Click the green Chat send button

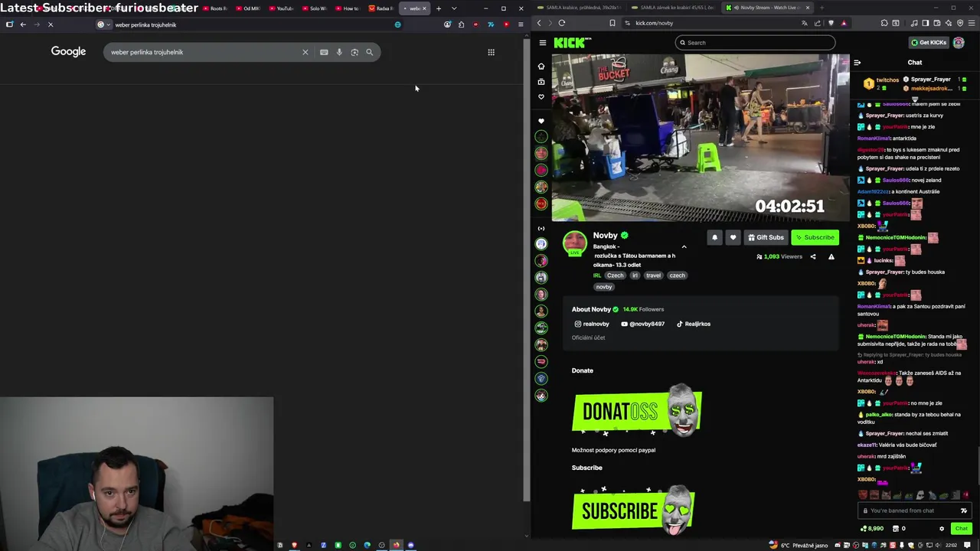962,529
